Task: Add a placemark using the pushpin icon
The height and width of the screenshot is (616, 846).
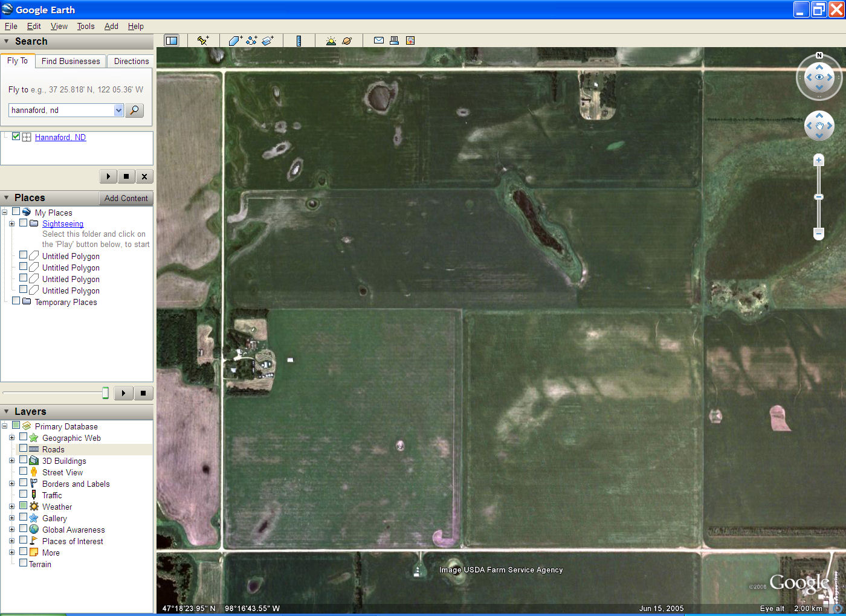Action: [x=203, y=40]
